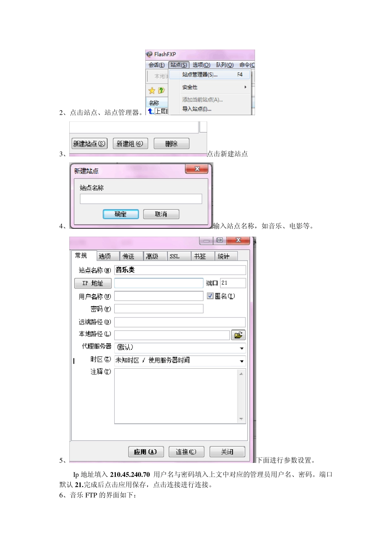392x555 pixels.
Task: Expand the 安全性 submenu entry
Action: [210, 87]
